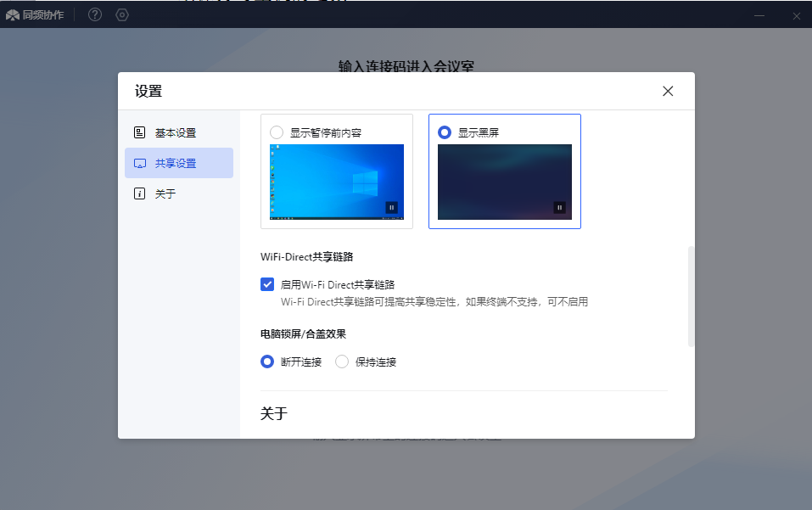Image resolution: width=812 pixels, height=510 pixels.
Task: Open the help question mark icon
Action: tap(95, 14)
